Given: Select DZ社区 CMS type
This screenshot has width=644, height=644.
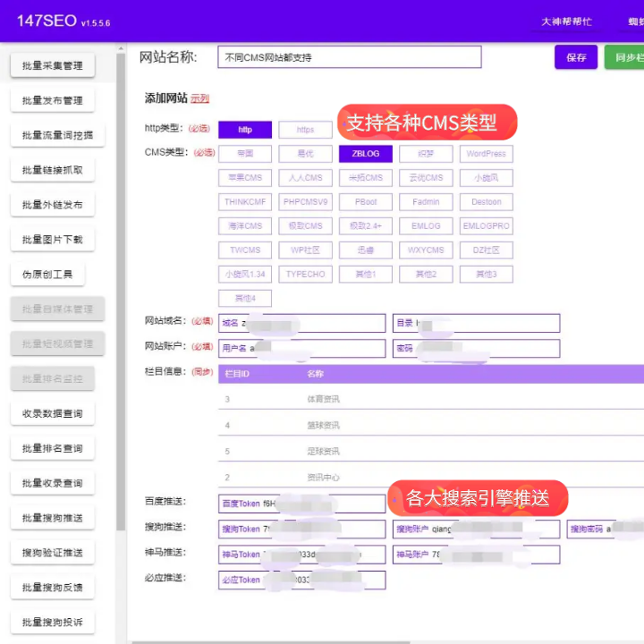Looking at the screenshot, I should (487, 250).
